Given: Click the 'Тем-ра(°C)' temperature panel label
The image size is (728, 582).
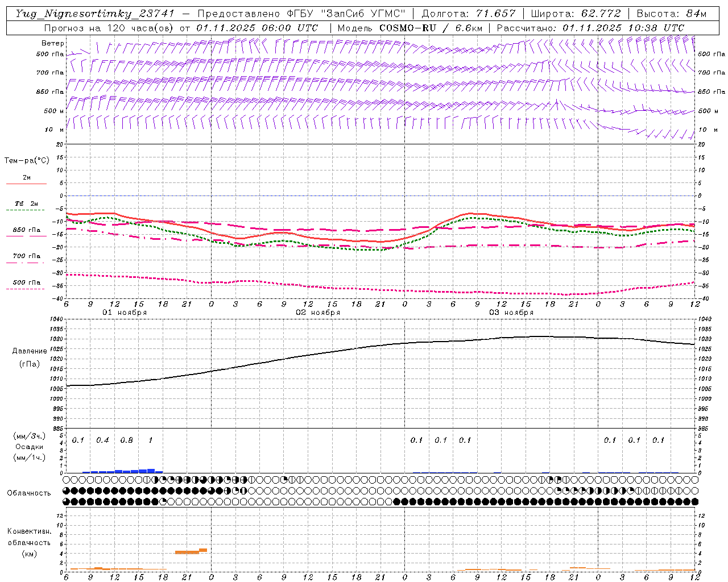Looking at the screenshot, I should 27,161.
